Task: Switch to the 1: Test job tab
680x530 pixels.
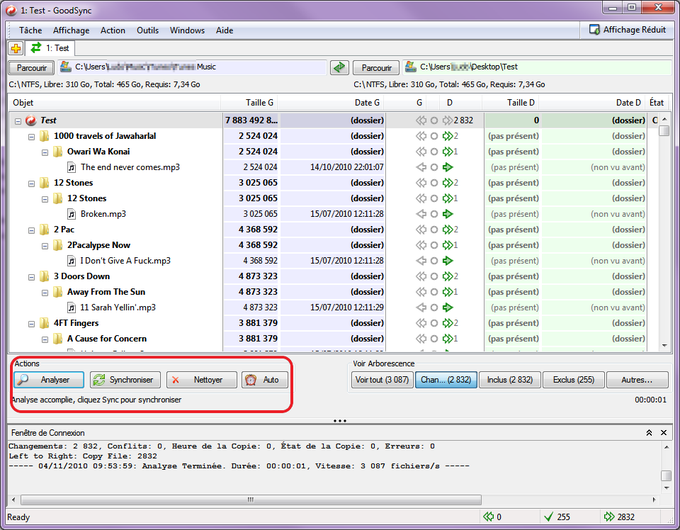Action: click(x=50, y=48)
